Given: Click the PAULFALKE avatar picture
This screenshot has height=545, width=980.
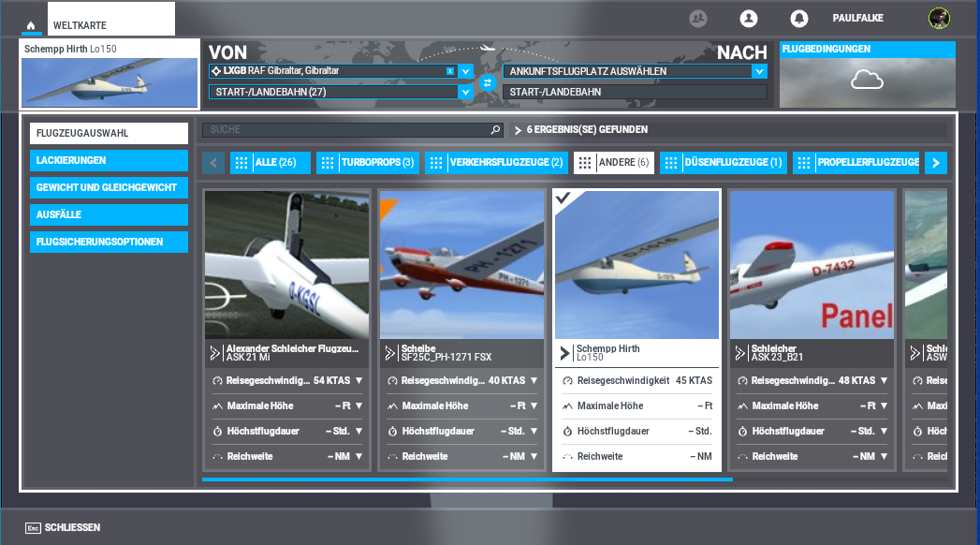Looking at the screenshot, I should click(x=939, y=18).
